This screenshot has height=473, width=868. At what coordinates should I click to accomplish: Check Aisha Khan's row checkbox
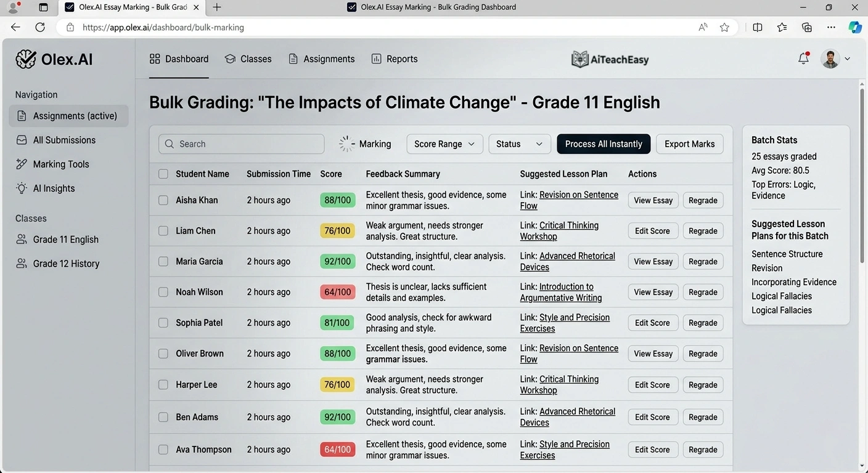click(x=163, y=200)
